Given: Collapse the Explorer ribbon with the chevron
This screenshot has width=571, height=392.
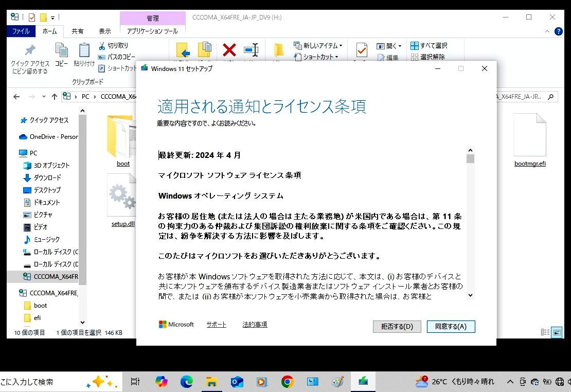Looking at the screenshot, I should tap(547, 32).
